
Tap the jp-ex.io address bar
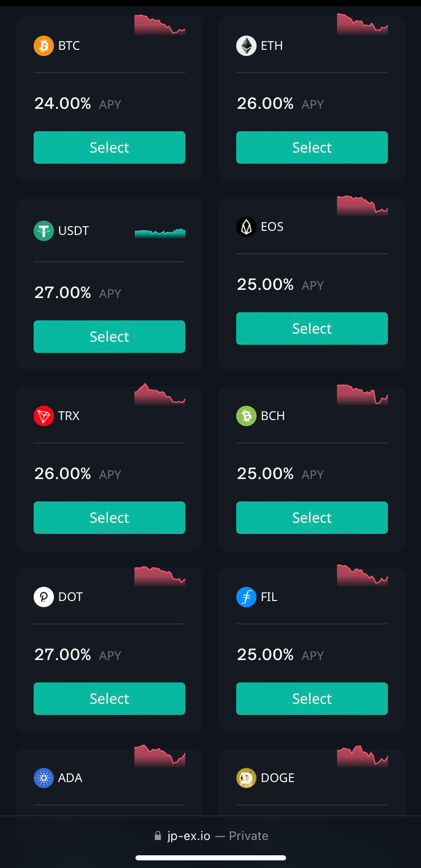pos(211,836)
